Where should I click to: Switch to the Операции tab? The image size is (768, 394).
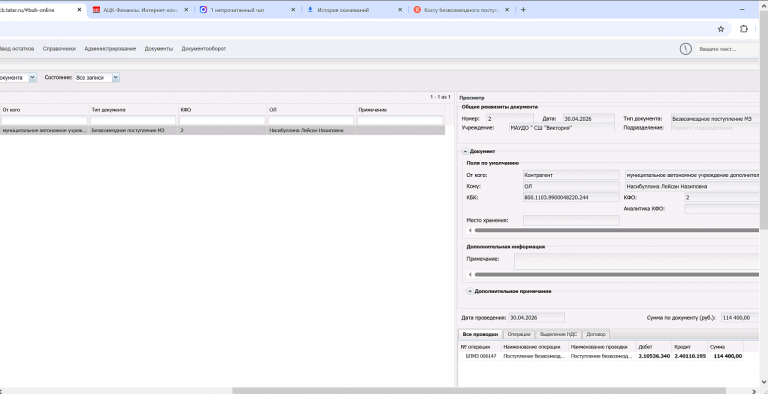click(519, 334)
